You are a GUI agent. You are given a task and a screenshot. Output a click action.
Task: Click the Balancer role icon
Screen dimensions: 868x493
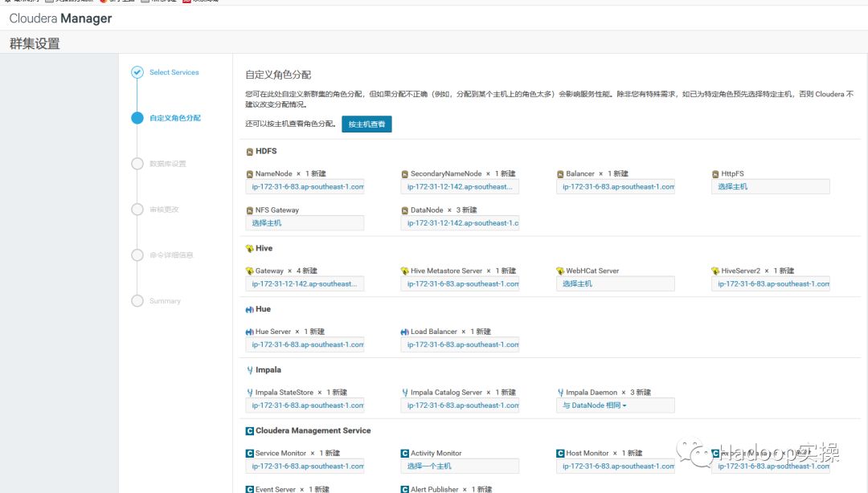[560, 174]
